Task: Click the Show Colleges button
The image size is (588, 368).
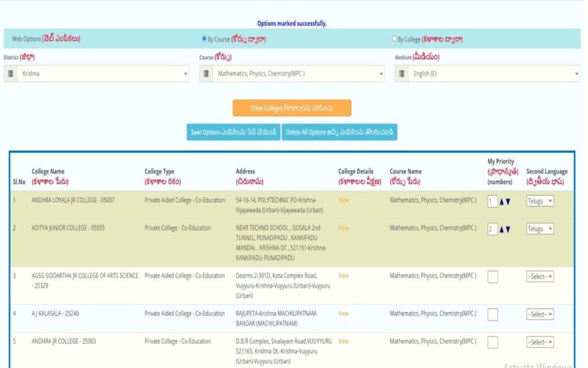Action: click(292, 108)
